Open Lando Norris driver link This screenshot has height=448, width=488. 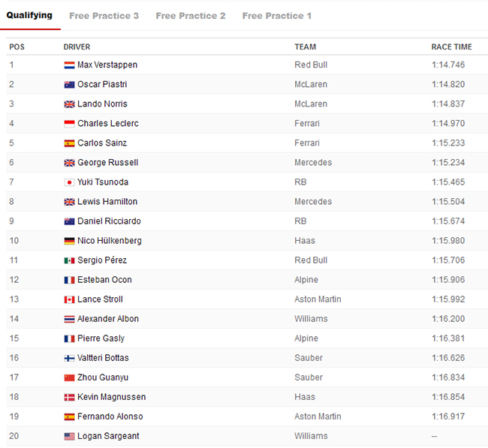pyautogui.click(x=102, y=104)
